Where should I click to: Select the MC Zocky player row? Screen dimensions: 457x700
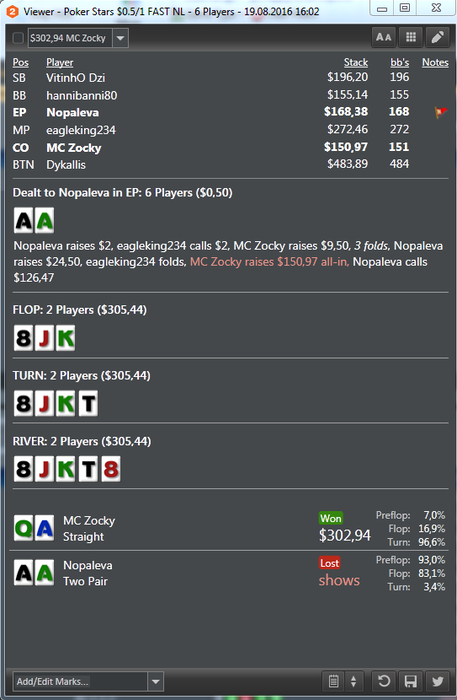tap(230, 147)
